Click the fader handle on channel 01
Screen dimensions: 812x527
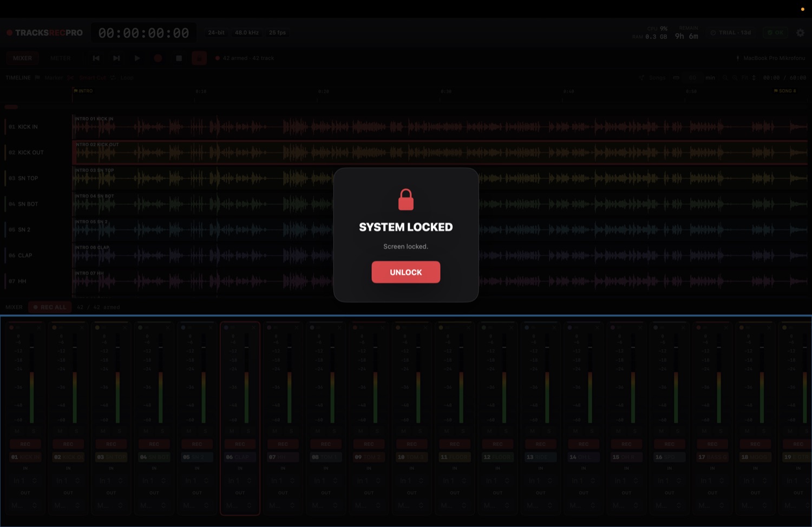pos(31,347)
